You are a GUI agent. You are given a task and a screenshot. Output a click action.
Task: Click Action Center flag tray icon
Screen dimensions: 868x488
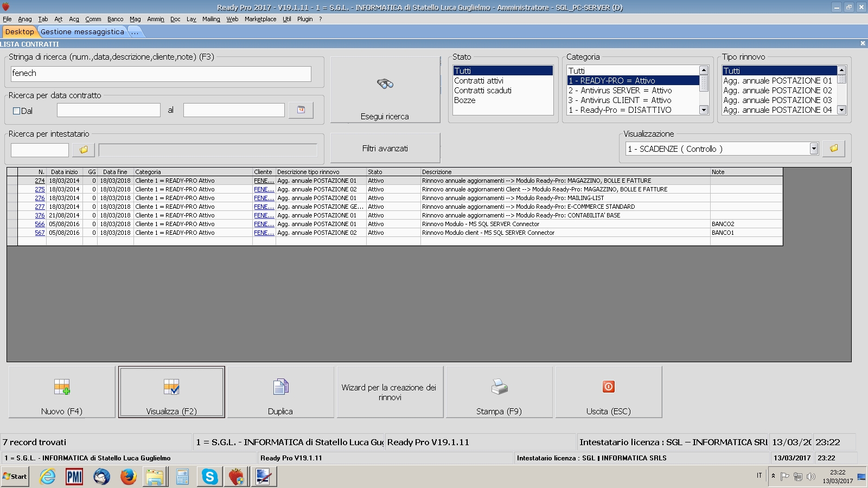click(x=784, y=477)
